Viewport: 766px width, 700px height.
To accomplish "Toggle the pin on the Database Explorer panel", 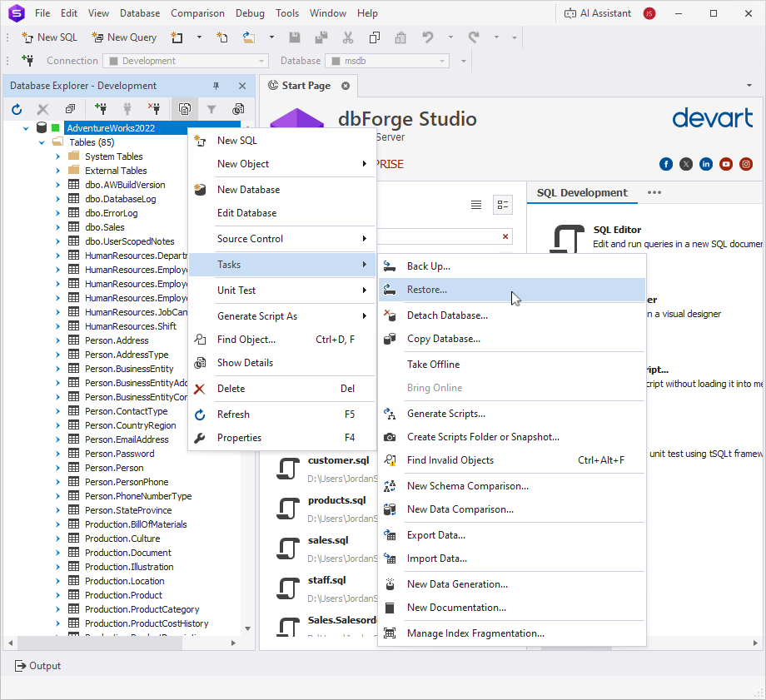I will click(216, 85).
